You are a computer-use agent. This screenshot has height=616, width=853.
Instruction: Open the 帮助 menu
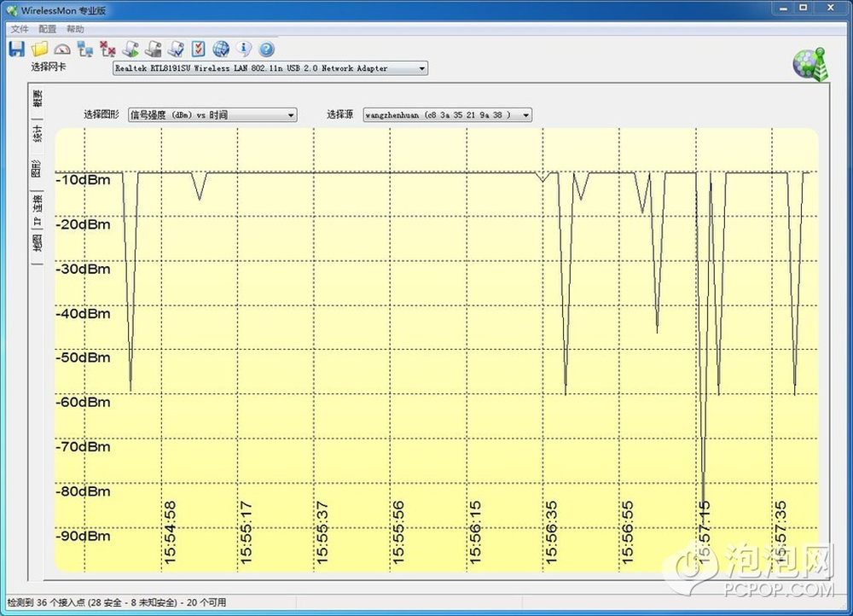click(x=75, y=29)
